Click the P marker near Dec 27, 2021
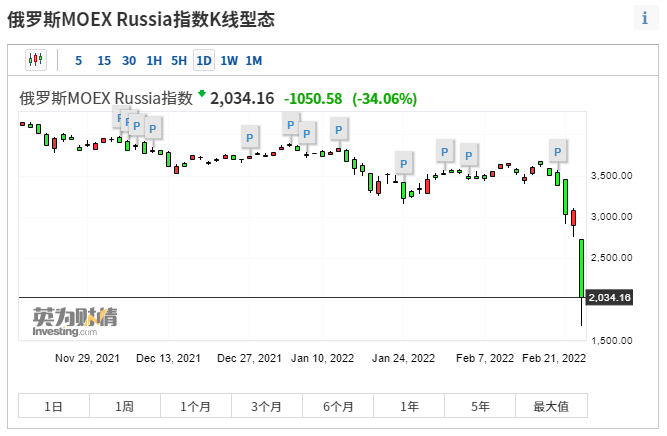667x436 pixels. click(249, 136)
